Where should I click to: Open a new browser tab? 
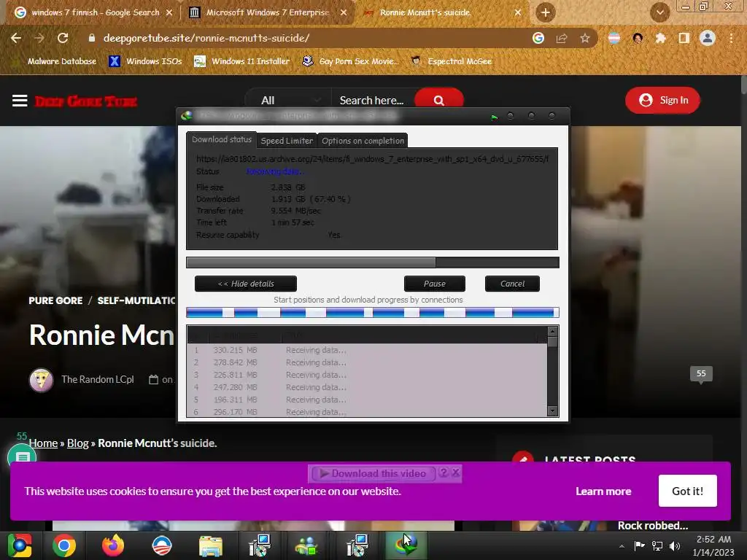546,12
